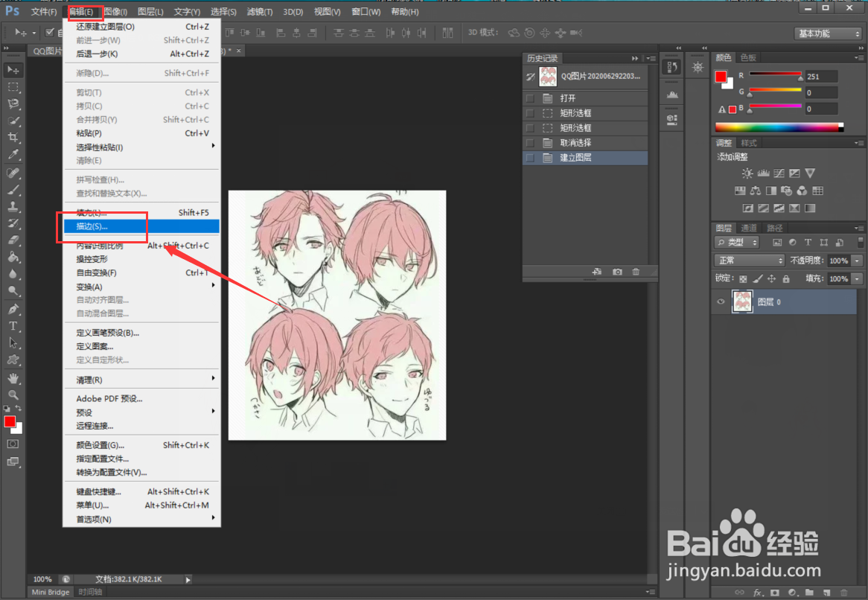
Task: Click the R color slider
Action: (775, 74)
